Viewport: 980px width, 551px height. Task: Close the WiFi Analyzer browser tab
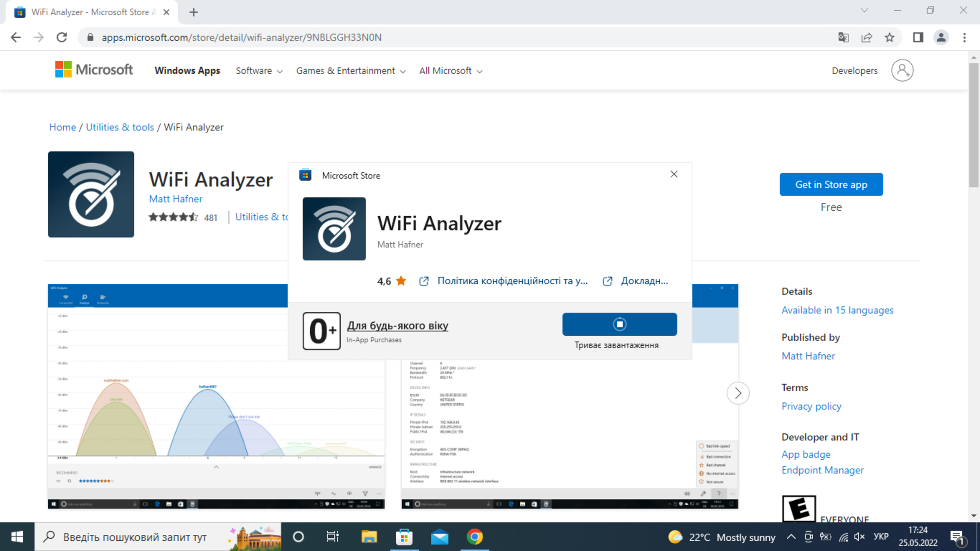[166, 12]
